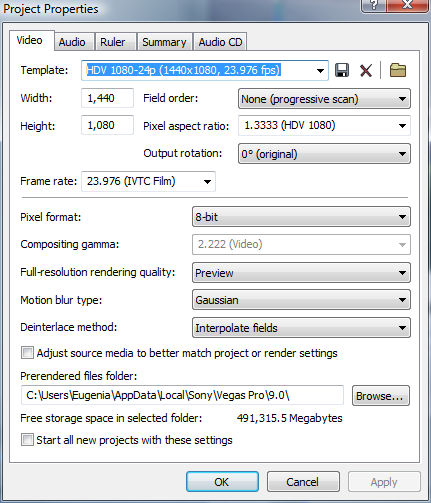Screen dimensions: 431x503
Task: Open the Summary tab
Action: (x=164, y=42)
